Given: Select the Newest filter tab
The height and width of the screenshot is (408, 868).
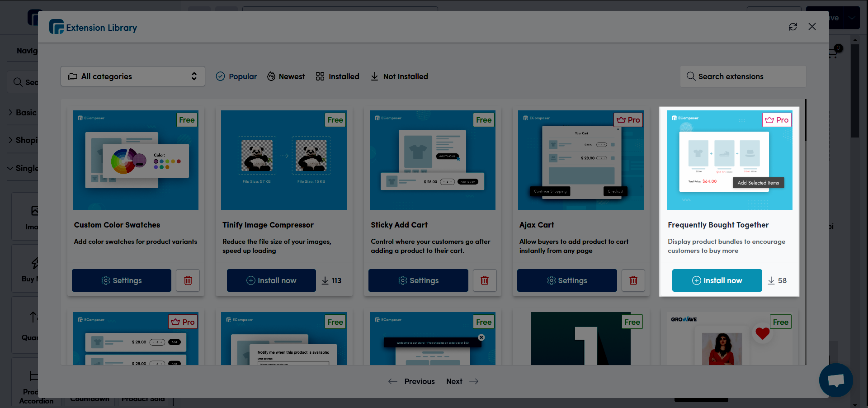Looking at the screenshot, I should pos(286,76).
